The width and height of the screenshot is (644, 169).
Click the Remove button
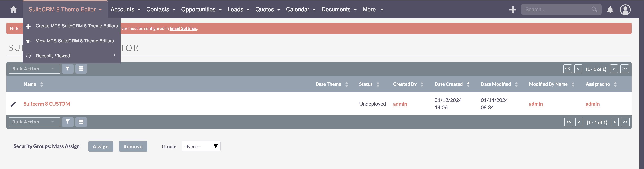click(133, 146)
